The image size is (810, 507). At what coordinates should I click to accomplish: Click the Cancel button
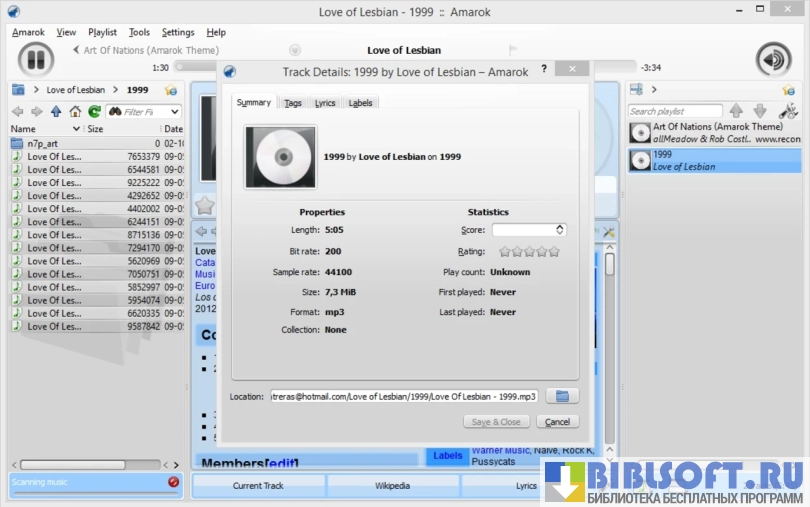click(x=557, y=422)
